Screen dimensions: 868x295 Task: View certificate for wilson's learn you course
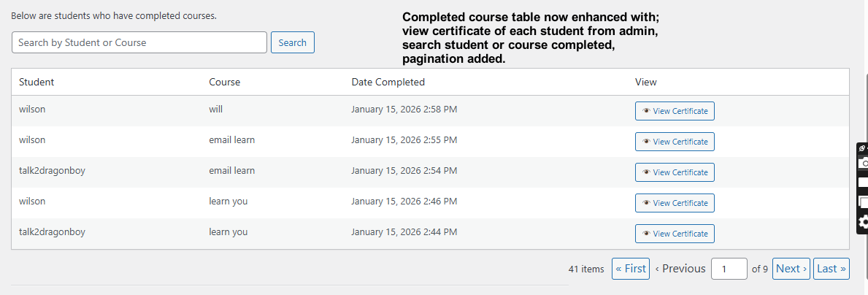point(675,203)
